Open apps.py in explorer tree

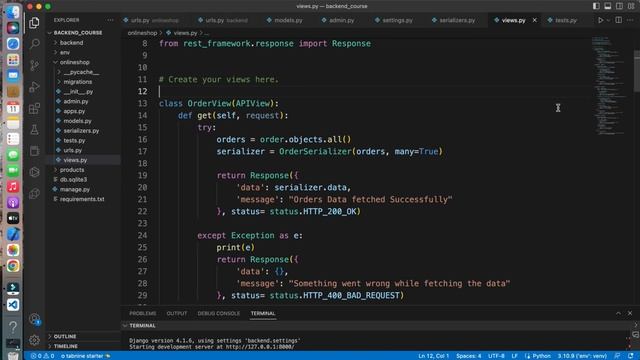[x=74, y=111]
